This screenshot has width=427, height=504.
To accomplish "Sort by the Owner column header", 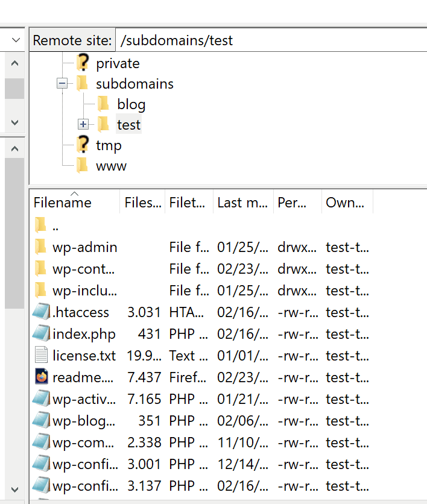I will 347,203.
